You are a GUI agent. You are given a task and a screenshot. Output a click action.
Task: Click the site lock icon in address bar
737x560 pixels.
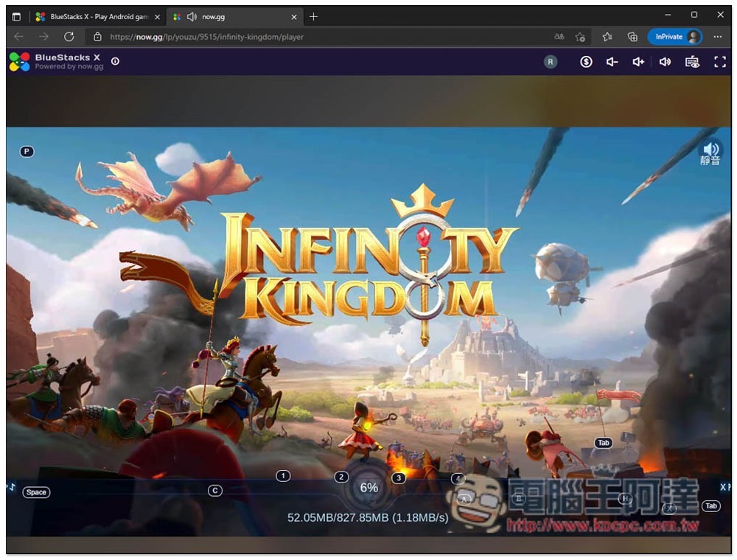[x=98, y=37]
